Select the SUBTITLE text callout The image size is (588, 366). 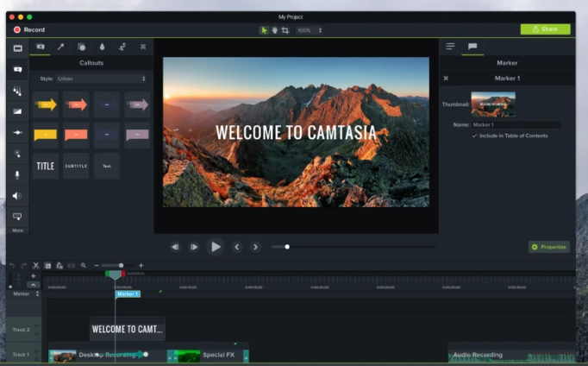(x=76, y=166)
